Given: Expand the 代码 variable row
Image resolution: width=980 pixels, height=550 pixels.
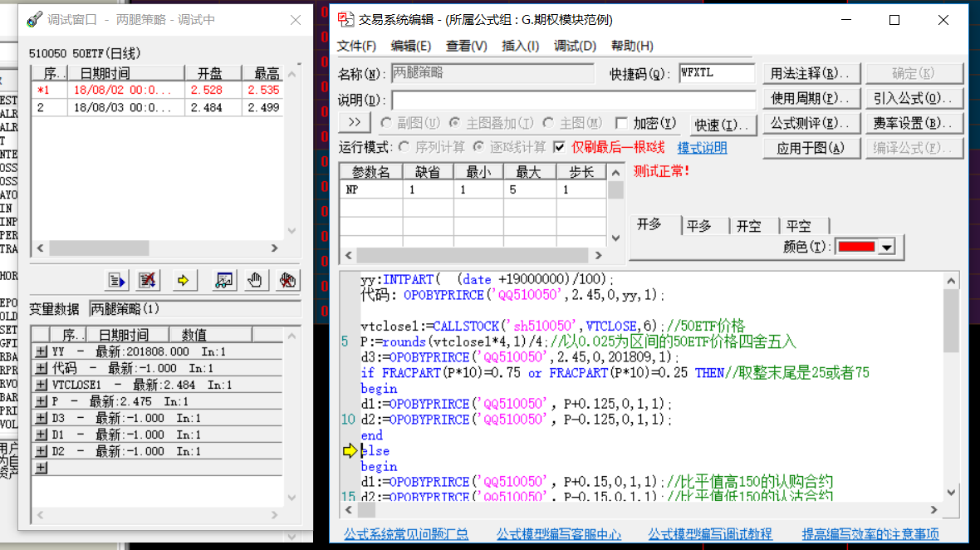Looking at the screenshot, I should (42, 368).
